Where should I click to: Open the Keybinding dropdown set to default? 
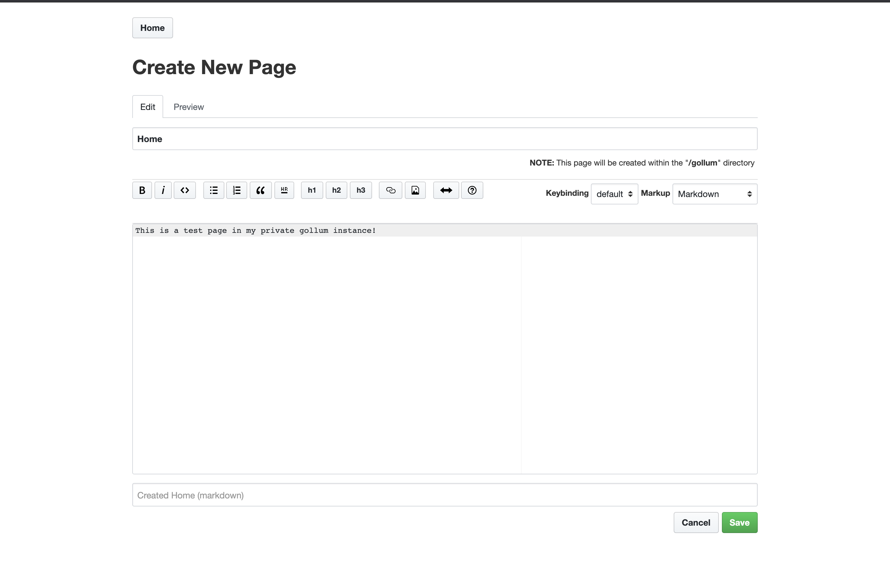(x=614, y=194)
